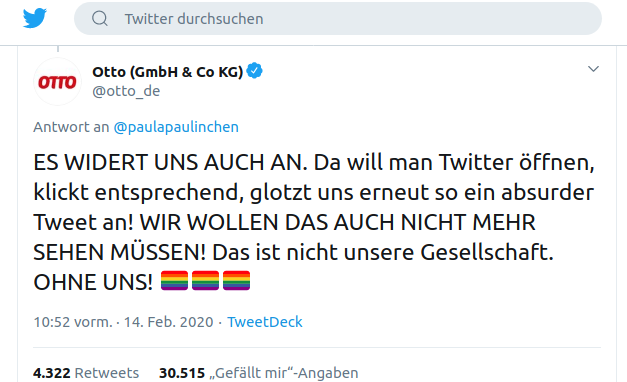Open the TweetDeck source link
The height and width of the screenshot is (382, 627).
(265, 322)
